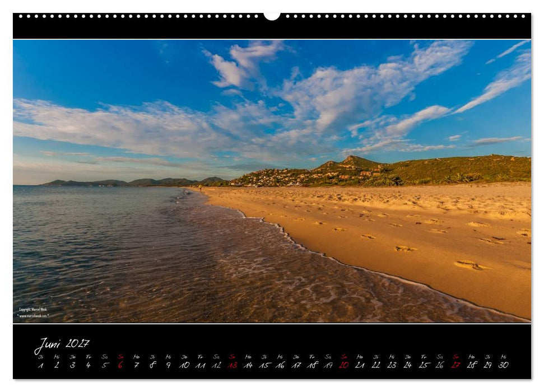Image resolution: width=544 pixels, height=392 pixels.
Task: Select the red Sunday date 13
Action: point(232,365)
